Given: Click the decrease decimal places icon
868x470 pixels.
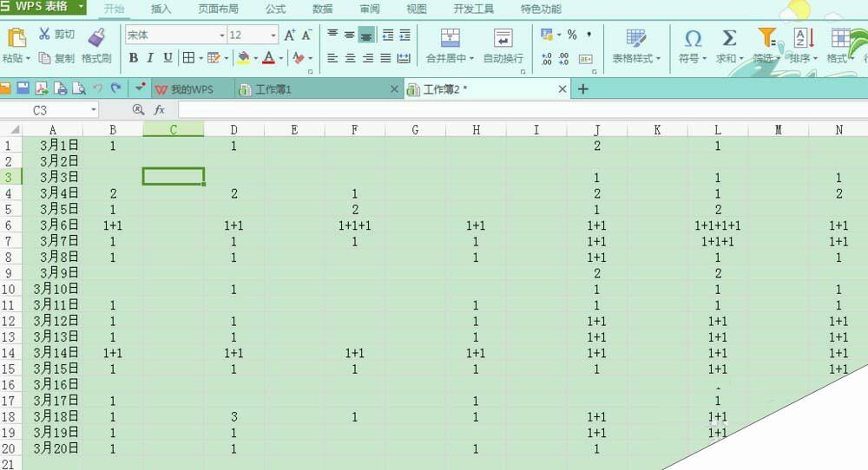Looking at the screenshot, I should coord(563,59).
